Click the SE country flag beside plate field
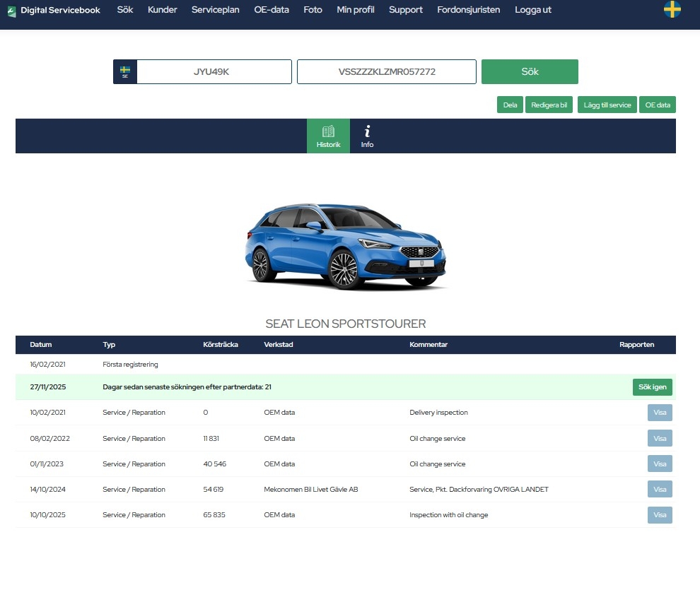The image size is (700, 590). pos(125,72)
